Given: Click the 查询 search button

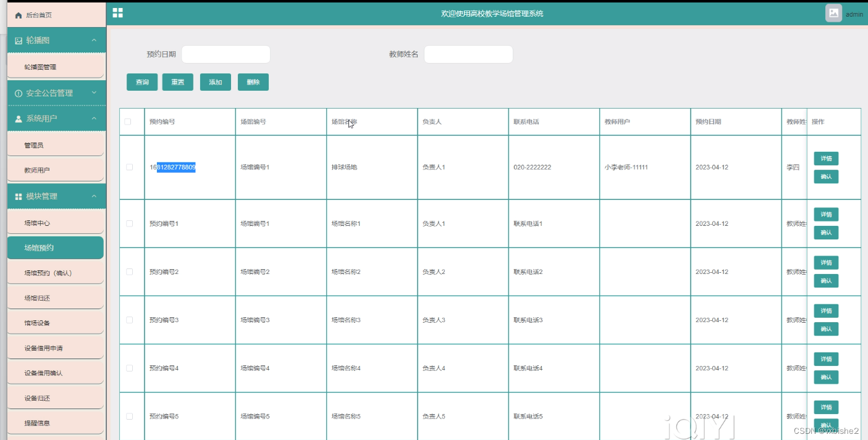Looking at the screenshot, I should 142,82.
